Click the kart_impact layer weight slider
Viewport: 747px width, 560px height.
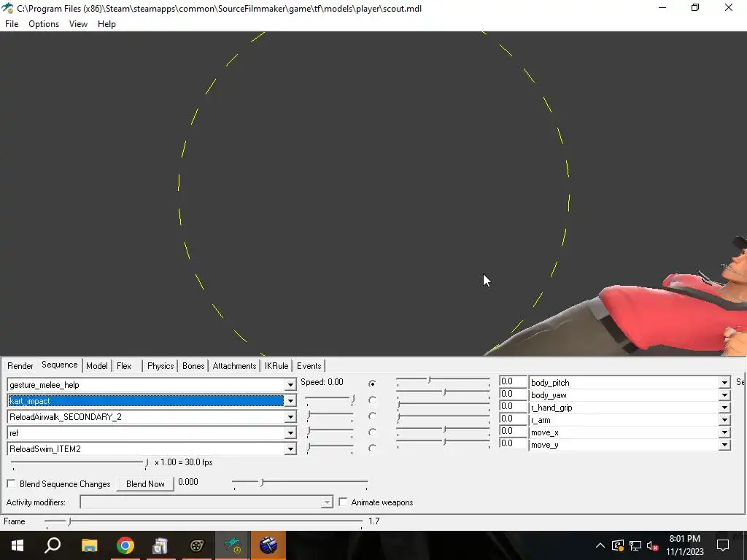329,399
